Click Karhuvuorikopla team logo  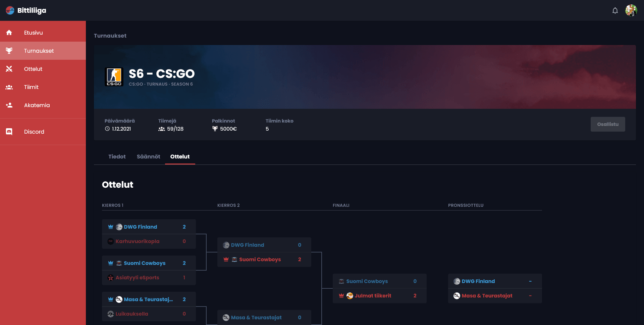click(111, 241)
